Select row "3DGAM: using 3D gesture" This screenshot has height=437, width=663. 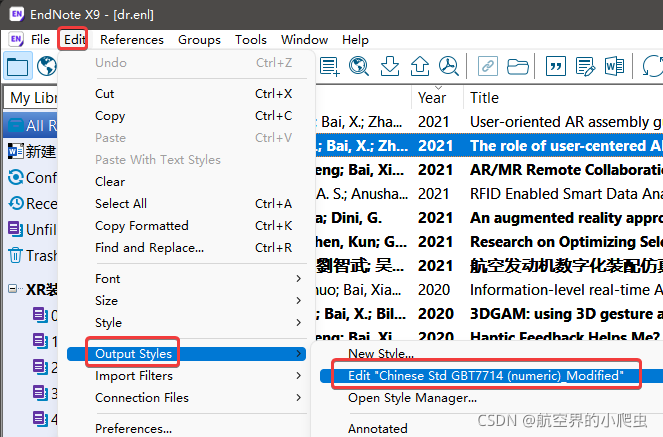click(489, 314)
